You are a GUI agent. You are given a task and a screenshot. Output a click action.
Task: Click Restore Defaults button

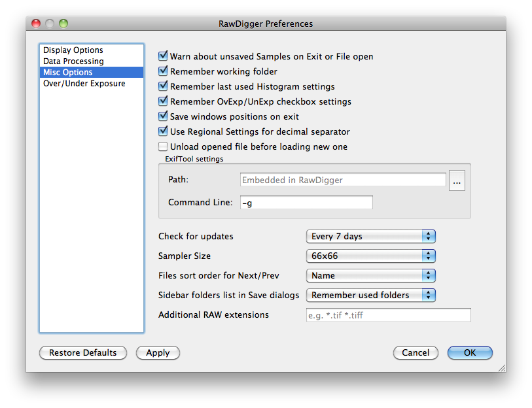pos(83,352)
